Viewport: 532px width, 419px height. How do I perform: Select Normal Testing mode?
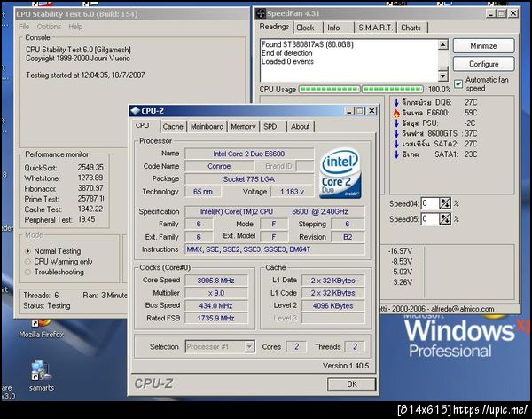pos(27,251)
